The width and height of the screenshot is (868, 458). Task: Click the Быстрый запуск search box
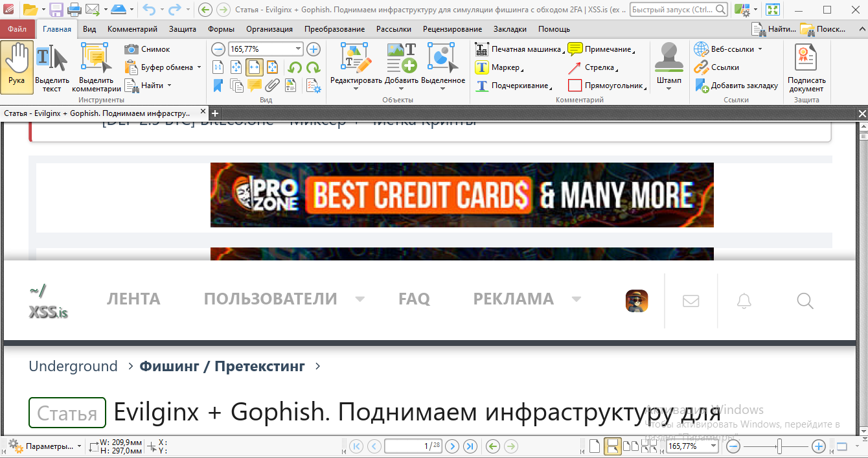click(678, 10)
